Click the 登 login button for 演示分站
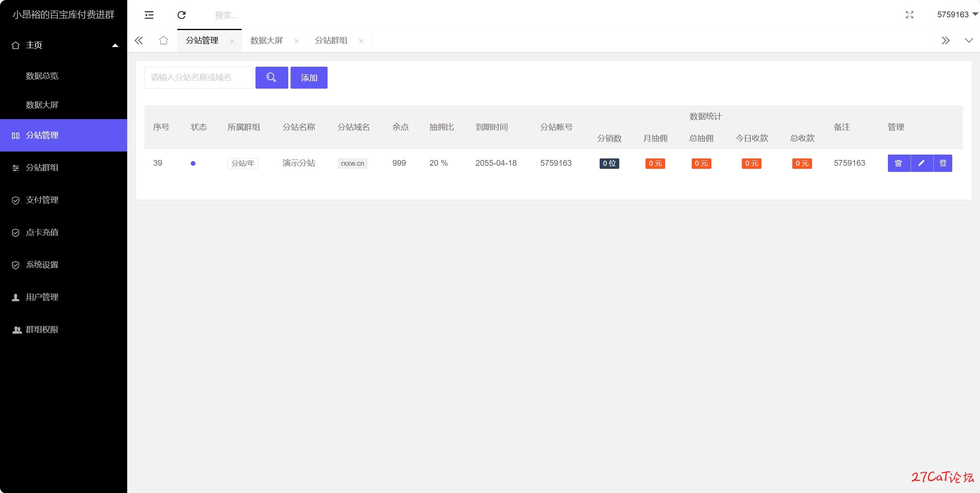The image size is (980, 493). 943,163
